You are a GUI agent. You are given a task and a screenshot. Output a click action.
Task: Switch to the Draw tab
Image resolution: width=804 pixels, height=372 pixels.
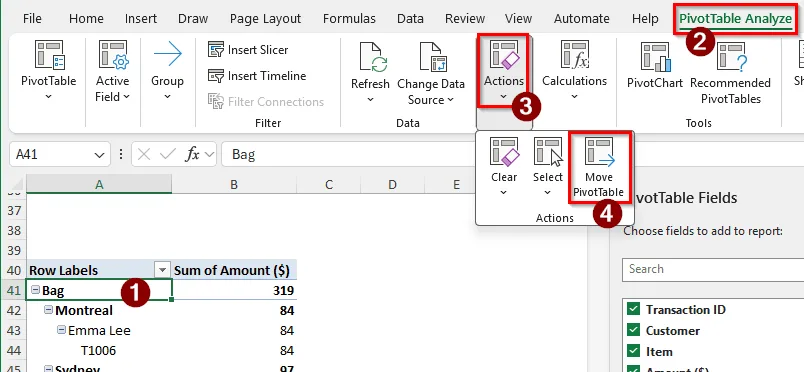pyautogui.click(x=193, y=19)
